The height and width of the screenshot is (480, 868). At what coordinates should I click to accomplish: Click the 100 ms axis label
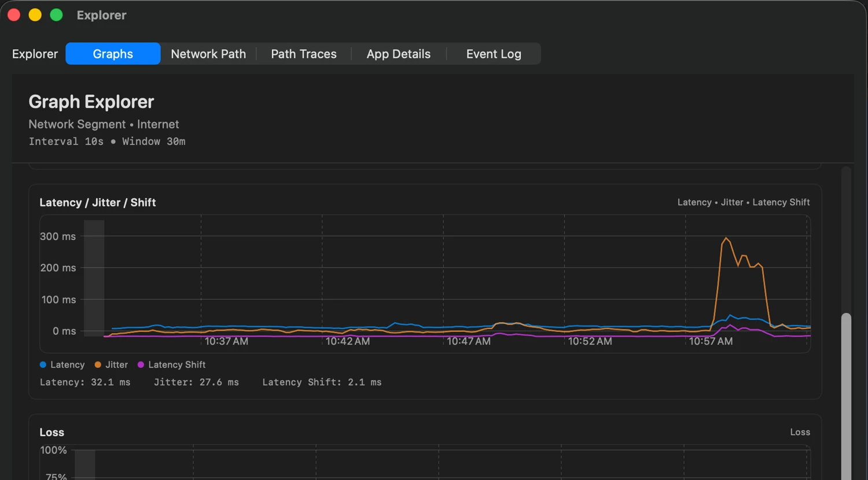click(x=58, y=300)
